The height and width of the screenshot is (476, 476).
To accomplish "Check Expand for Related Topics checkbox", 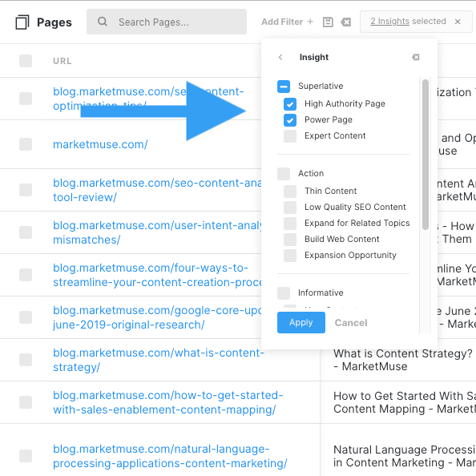I will [290, 224].
